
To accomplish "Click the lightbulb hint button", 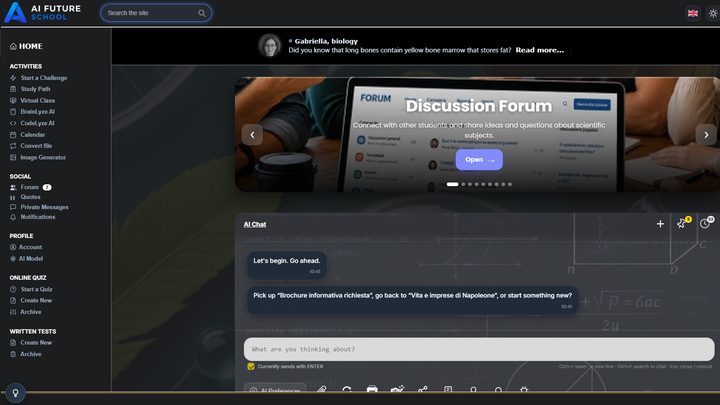I will point(15,393).
